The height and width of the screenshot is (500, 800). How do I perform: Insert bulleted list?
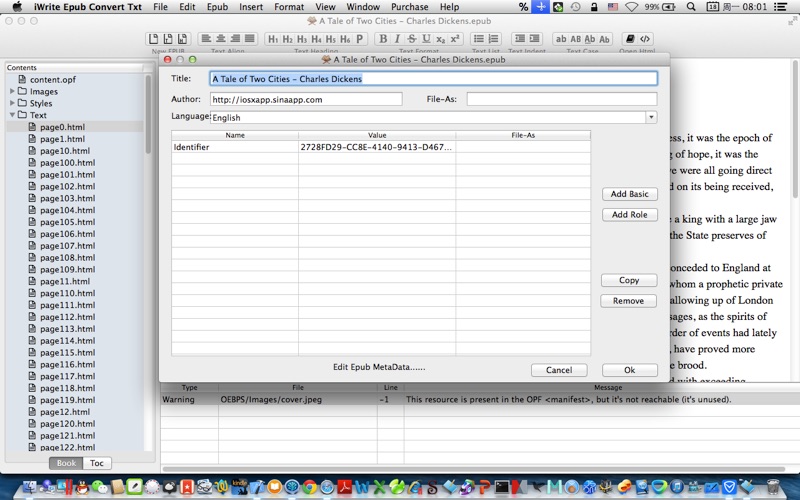[479, 39]
